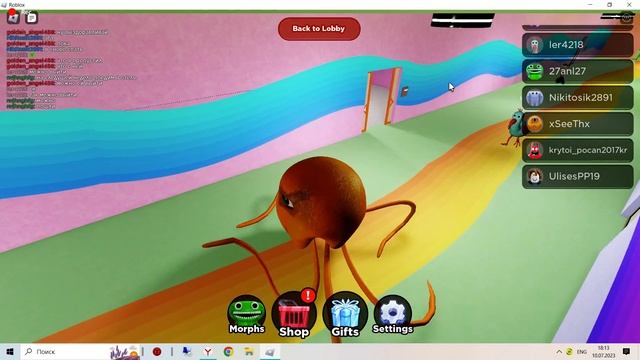
Task: Click the small red panel beside doorway
Action: 404,91
